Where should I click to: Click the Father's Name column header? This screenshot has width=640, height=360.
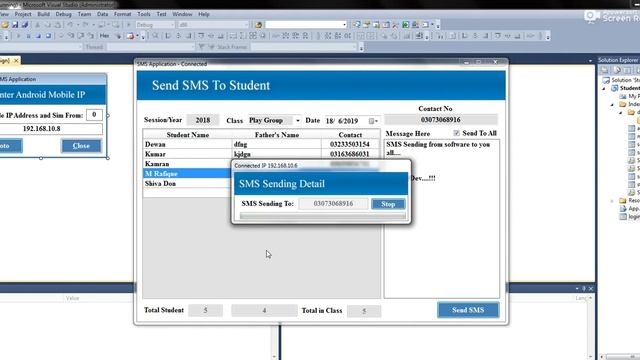point(277,135)
